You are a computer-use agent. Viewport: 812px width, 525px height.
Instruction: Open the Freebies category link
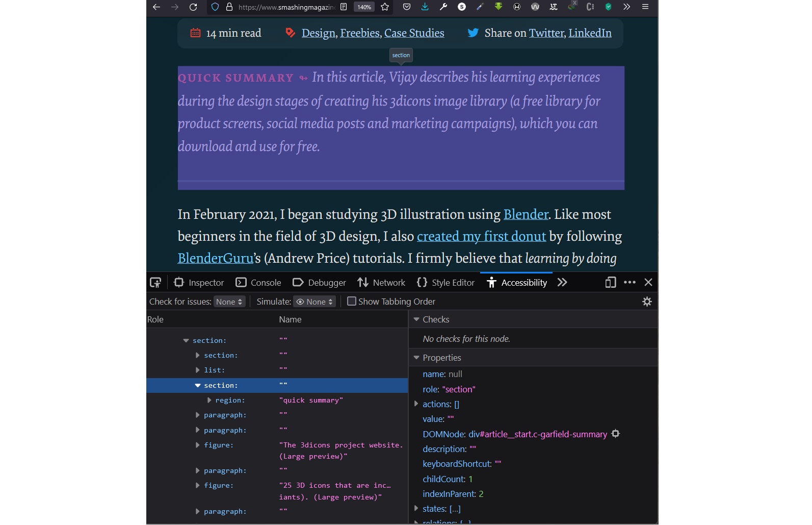click(x=360, y=33)
